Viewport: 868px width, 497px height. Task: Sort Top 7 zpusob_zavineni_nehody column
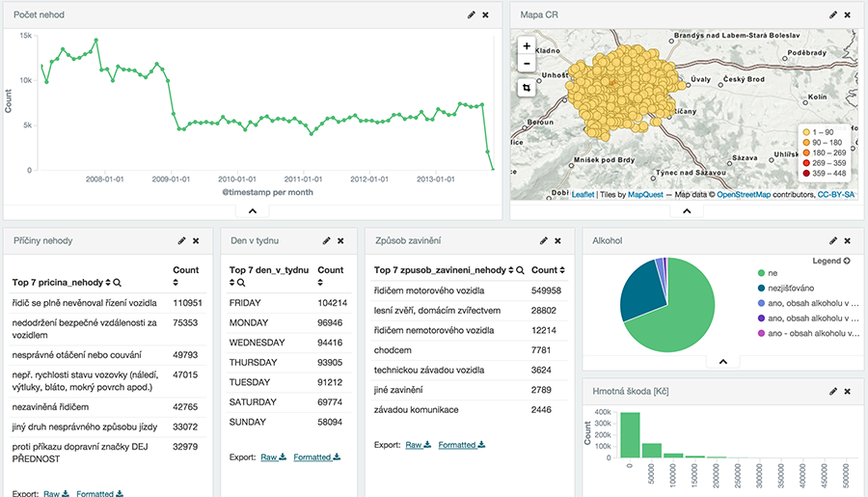pos(511,270)
